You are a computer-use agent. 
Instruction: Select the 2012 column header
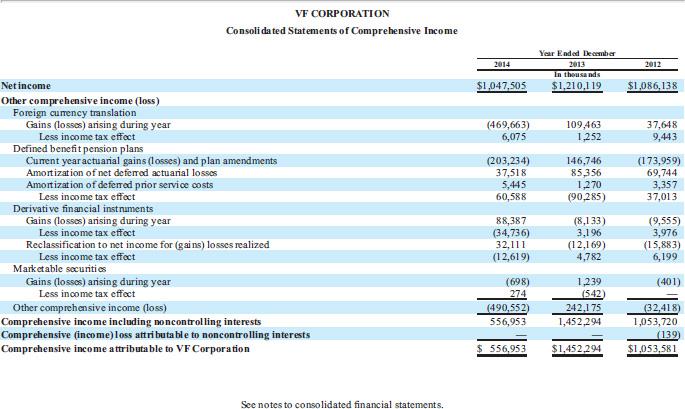[651, 64]
